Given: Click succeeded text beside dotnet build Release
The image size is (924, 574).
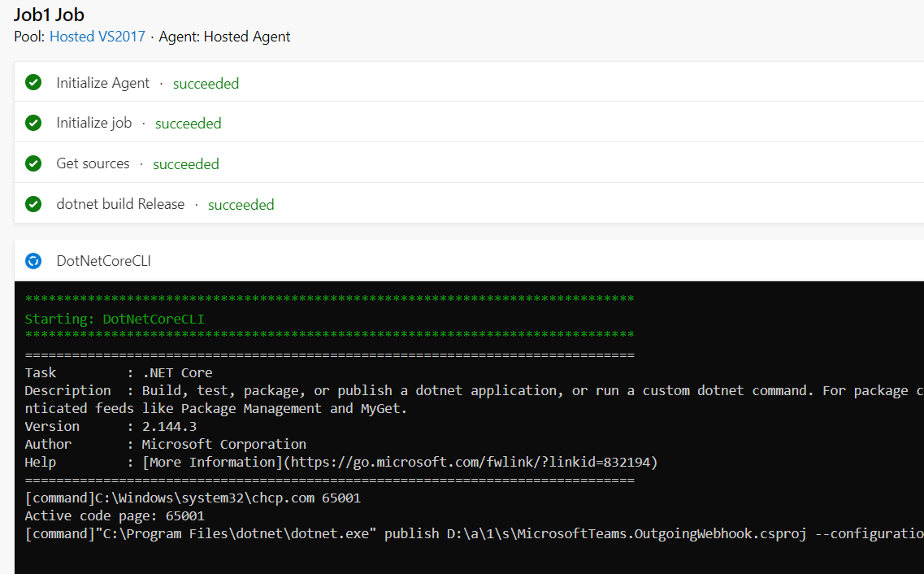Looking at the screenshot, I should click(x=241, y=204).
